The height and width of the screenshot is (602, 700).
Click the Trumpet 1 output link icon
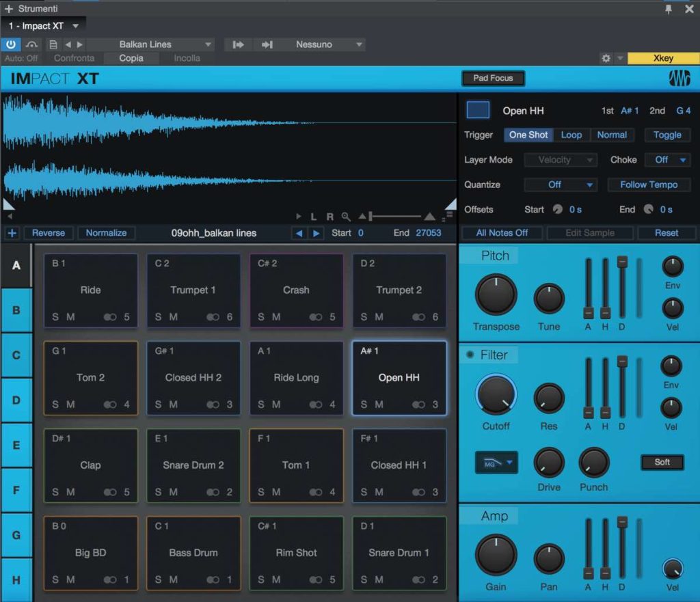(213, 317)
